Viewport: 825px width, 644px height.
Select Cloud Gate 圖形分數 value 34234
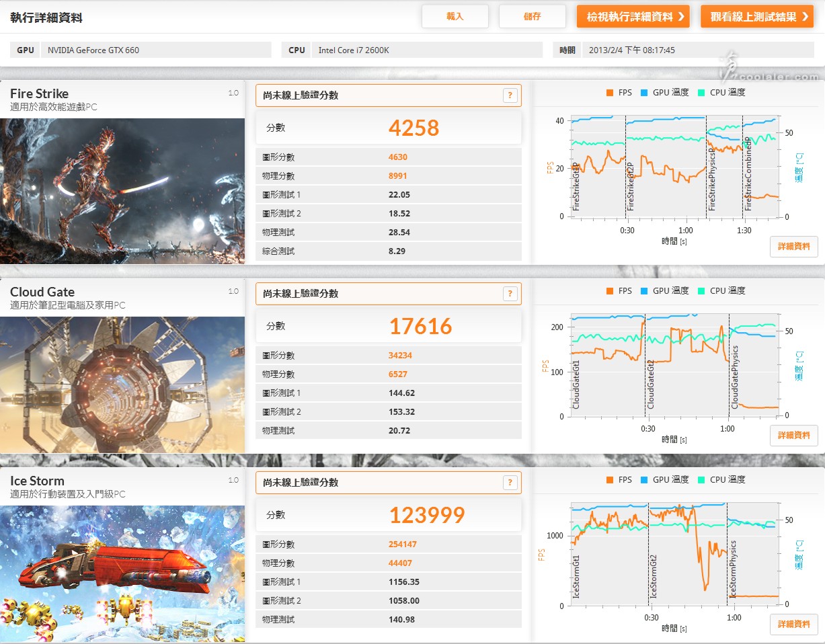pos(400,356)
